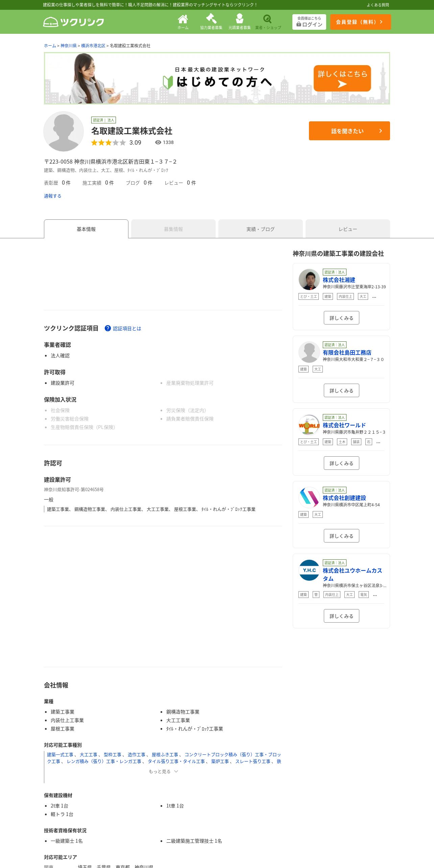The image size is (434, 868).
Task: Click the question mark help icon
Action: tap(108, 328)
